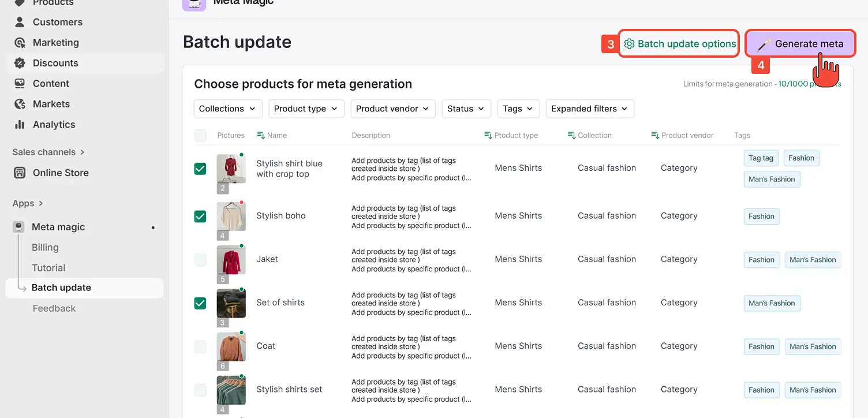Click the Analytics bar chart icon
This screenshot has width=868, height=418.
[20, 125]
